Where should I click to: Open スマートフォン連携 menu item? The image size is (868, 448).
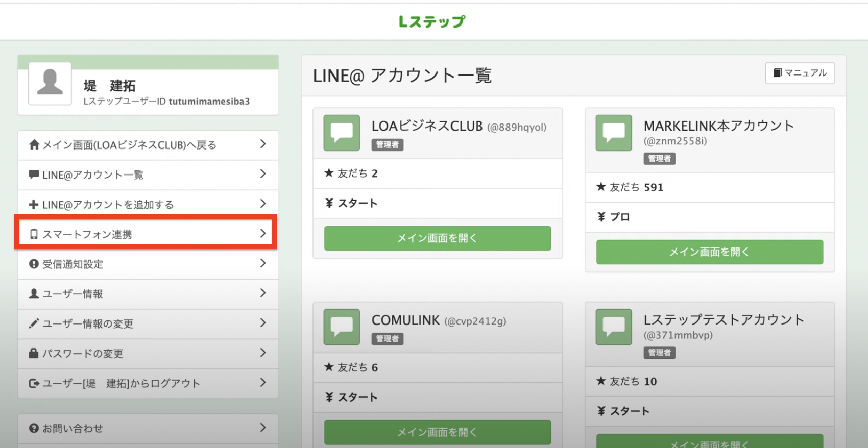point(148,234)
